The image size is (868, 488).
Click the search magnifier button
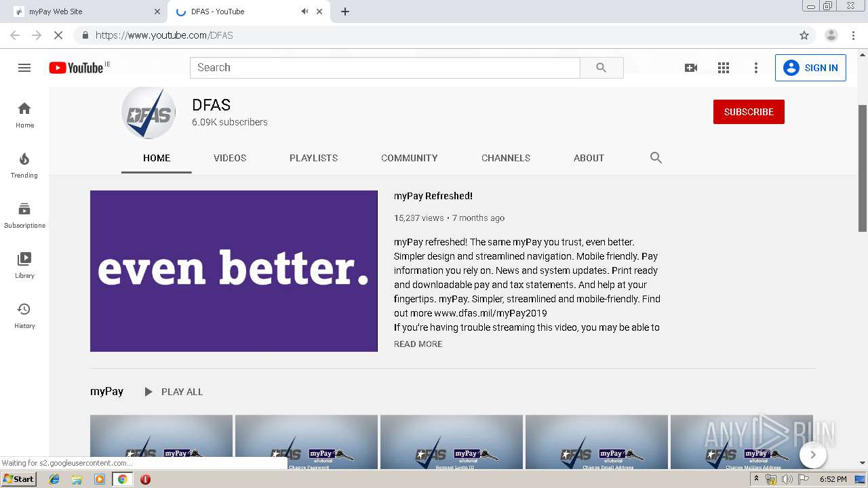coord(601,68)
